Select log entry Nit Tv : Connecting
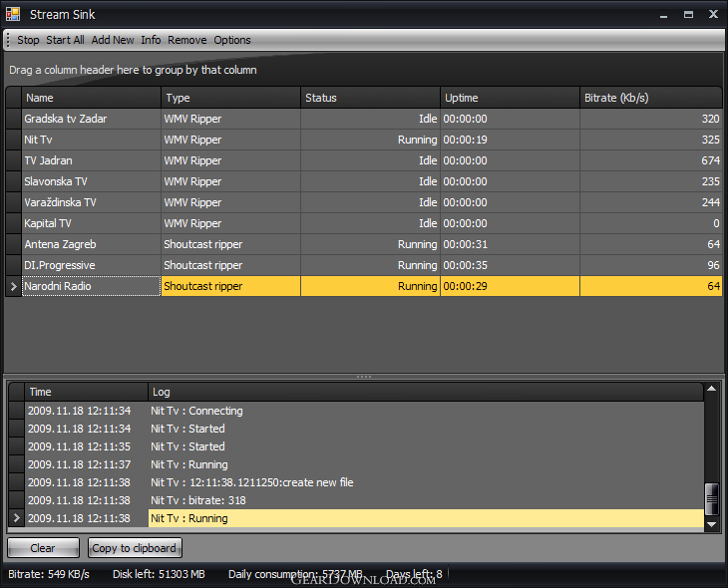 356,411
